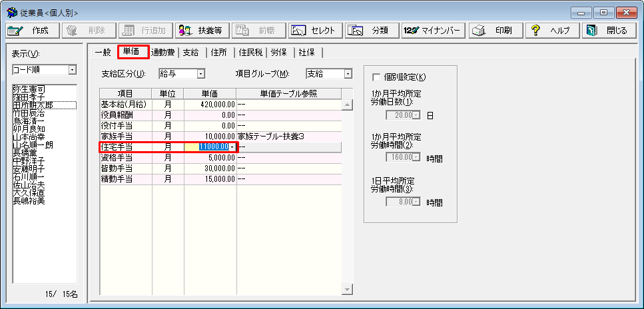This screenshot has height=309, width=644.
Task: Open the 住宅手当 unit price cell dropdown arrow
Action: (x=232, y=147)
